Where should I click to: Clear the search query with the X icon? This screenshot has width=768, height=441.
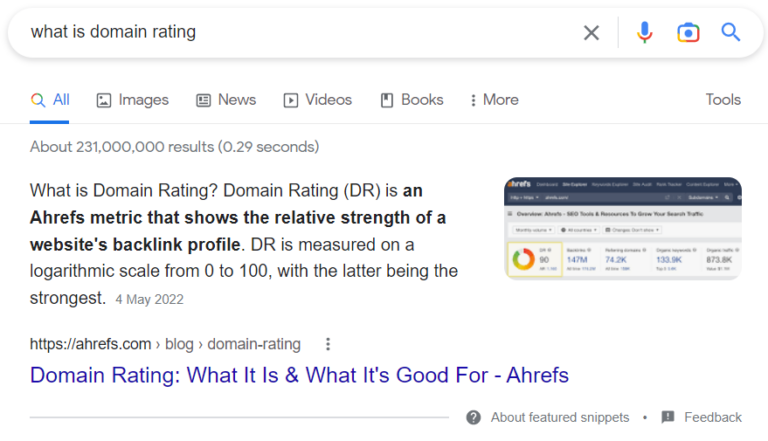(x=591, y=33)
